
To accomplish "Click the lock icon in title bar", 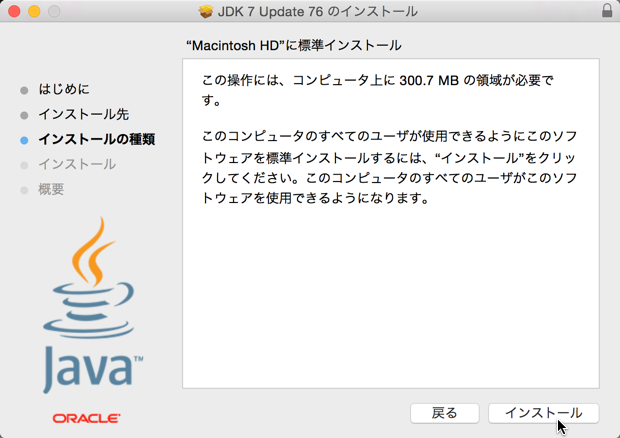I will pyautogui.click(x=607, y=11).
